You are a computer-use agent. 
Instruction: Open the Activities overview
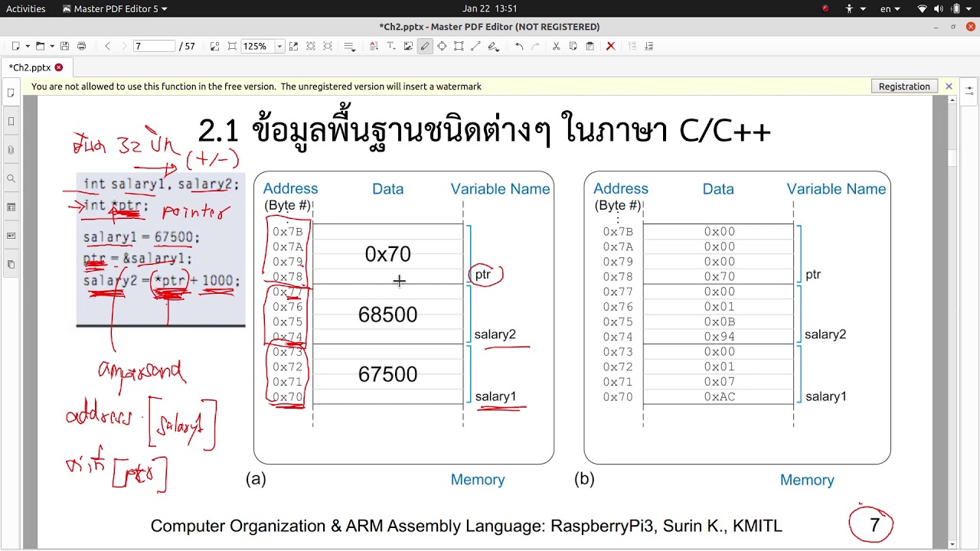click(26, 8)
